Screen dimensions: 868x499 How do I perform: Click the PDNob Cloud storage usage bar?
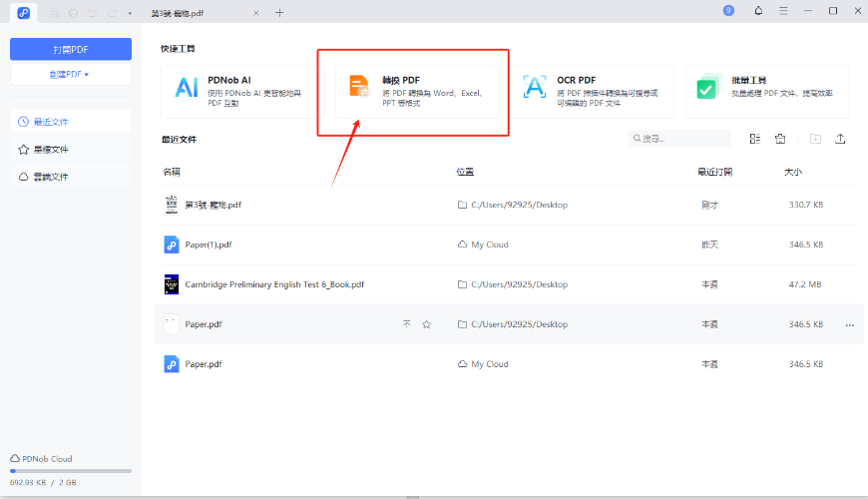[71, 470]
